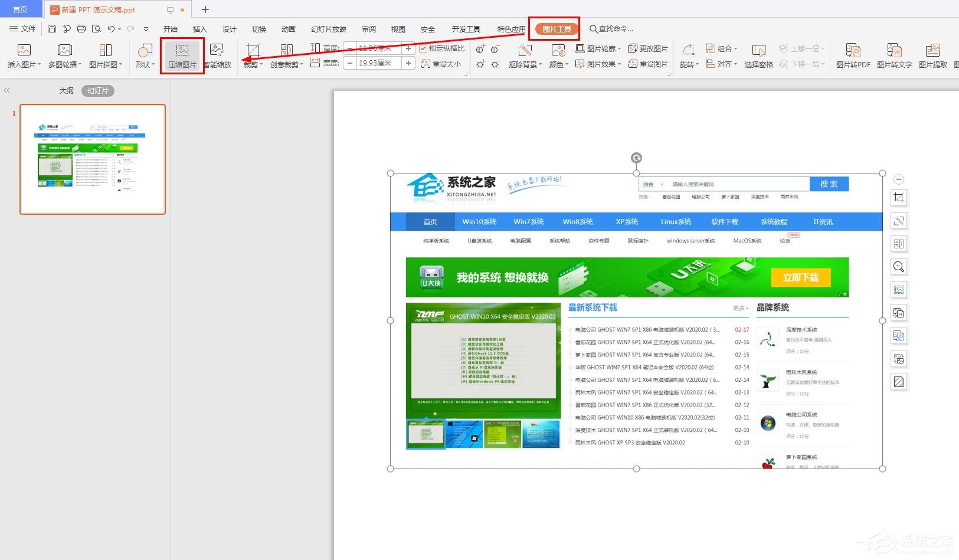Collapse floating picture toolbar with minus button
This screenshot has width=959, height=560.
point(898,179)
